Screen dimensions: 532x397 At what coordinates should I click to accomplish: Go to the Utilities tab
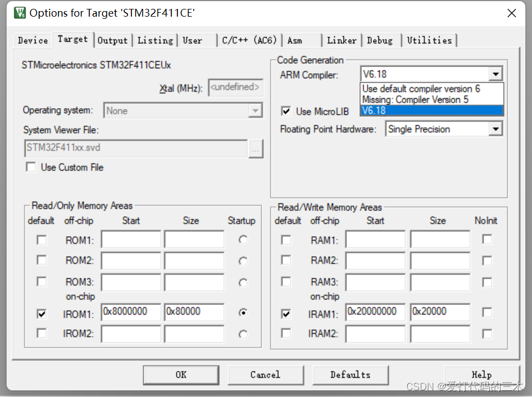[x=429, y=40]
